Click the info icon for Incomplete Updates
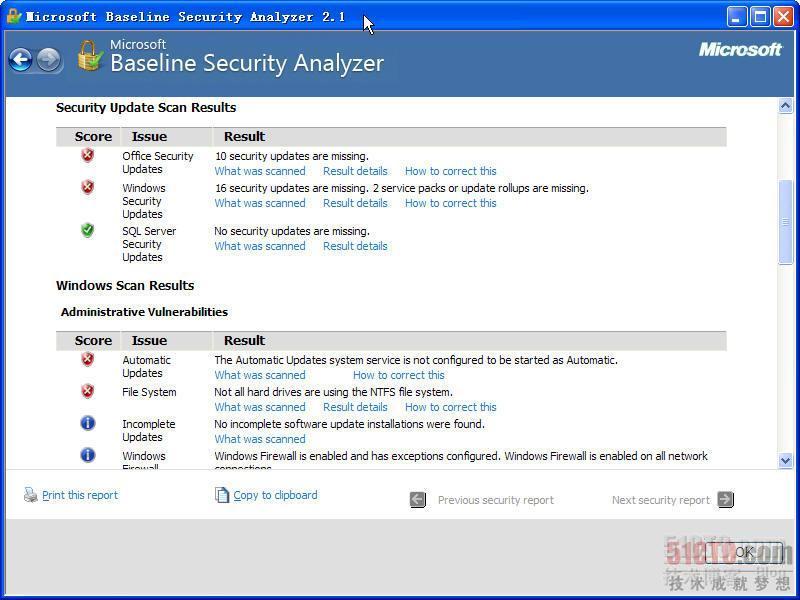Image resolution: width=800 pixels, height=600 pixels. 88,423
